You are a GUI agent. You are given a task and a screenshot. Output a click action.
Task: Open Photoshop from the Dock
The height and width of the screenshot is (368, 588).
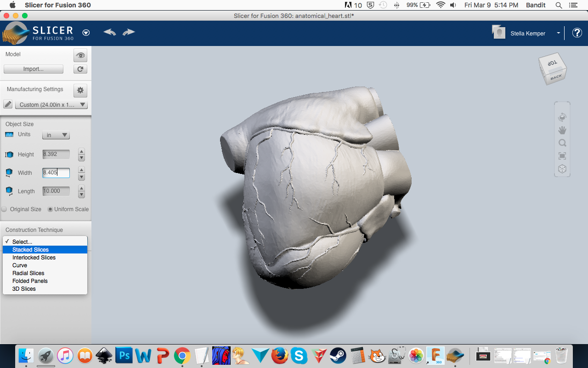point(124,356)
